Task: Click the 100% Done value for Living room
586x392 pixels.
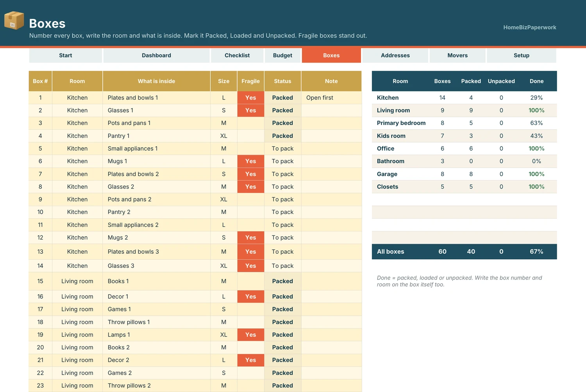Action: coord(536,110)
